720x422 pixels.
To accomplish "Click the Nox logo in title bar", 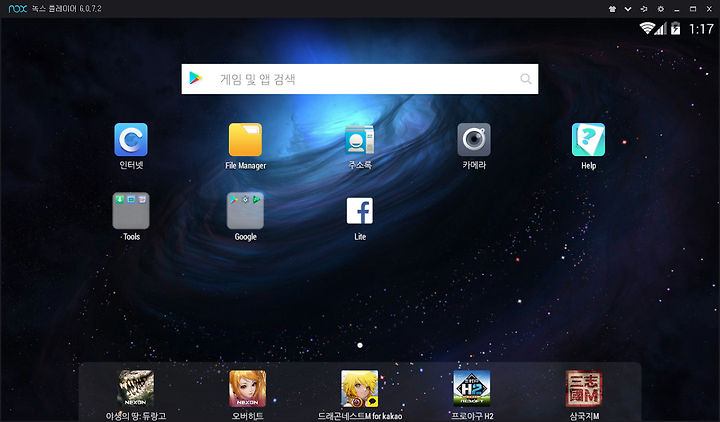I will (x=18, y=9).
